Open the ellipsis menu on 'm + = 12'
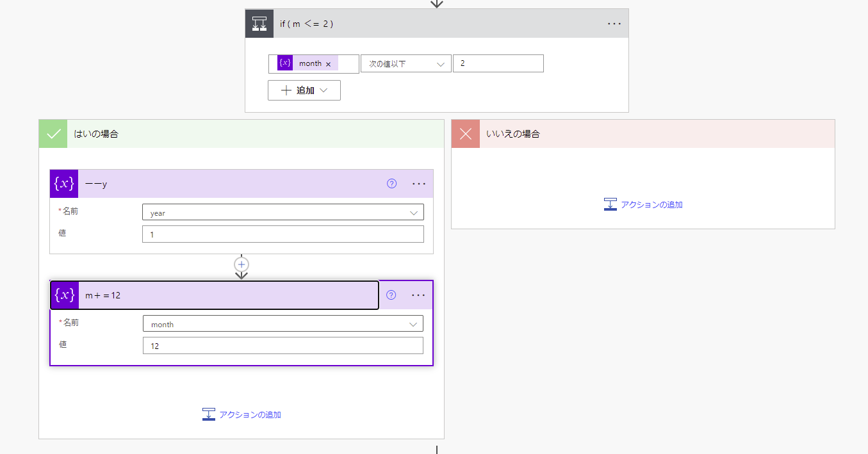The width and height of the screenshot is (868, 454). tap(419, 295)
